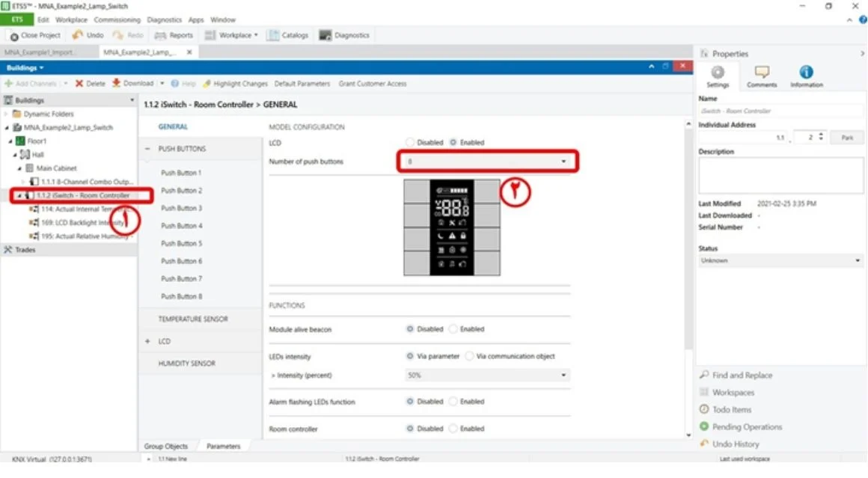Set LCD to Disabled
The image size is (868, 478).
tap(409, 142)
